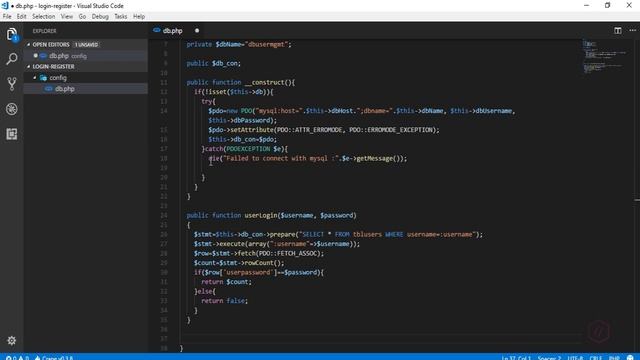Screen dimensions: 640x360
Task: Click the EXPLORER panel title
Action: [44, 31]
